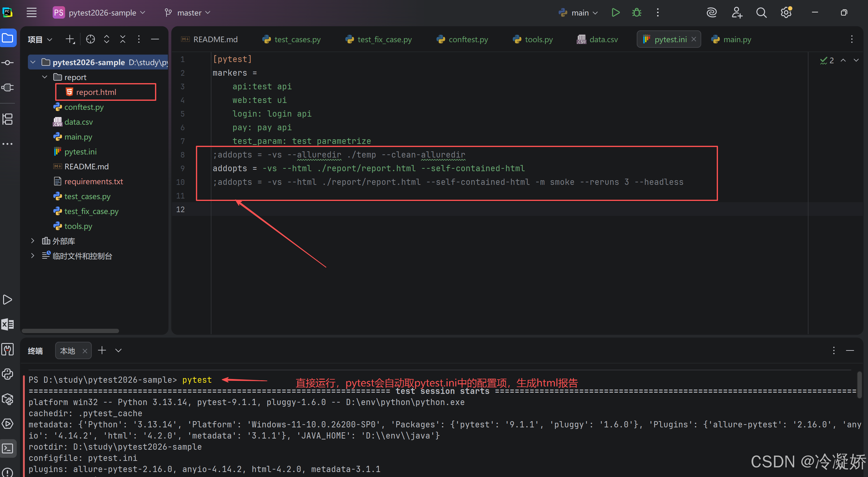868x477 pixels.
Task: Open the Problems tool window
Action: point(8,472)
